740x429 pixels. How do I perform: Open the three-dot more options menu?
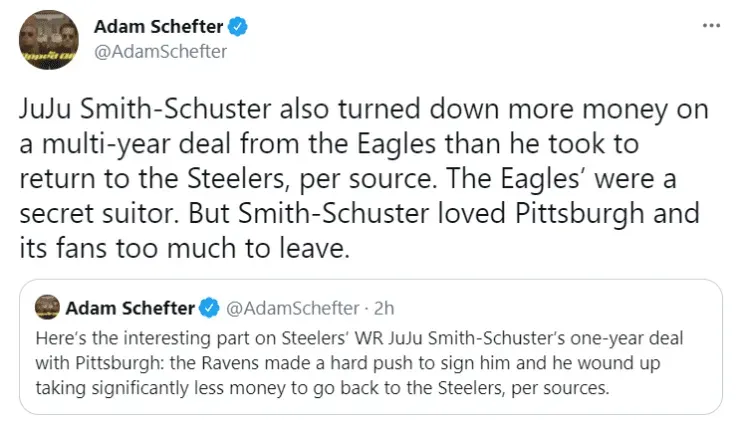point(712,25)
